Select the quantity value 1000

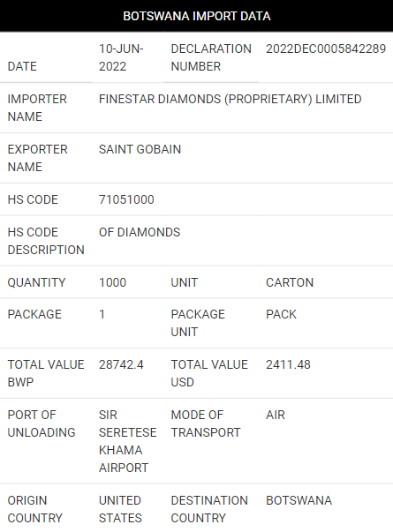tap(112, 282)
